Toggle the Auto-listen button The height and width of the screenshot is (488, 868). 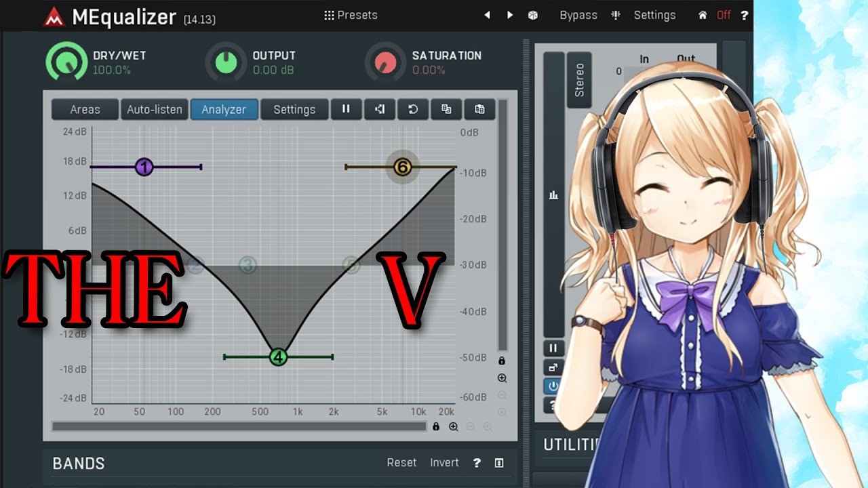click(x=155, y=109)
